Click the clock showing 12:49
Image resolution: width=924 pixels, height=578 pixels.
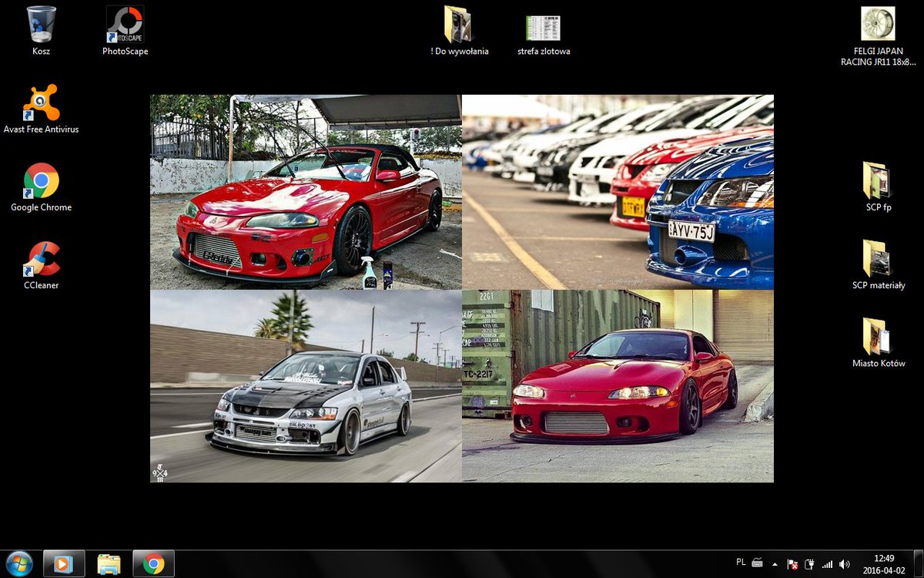click(x=884, y=564)
